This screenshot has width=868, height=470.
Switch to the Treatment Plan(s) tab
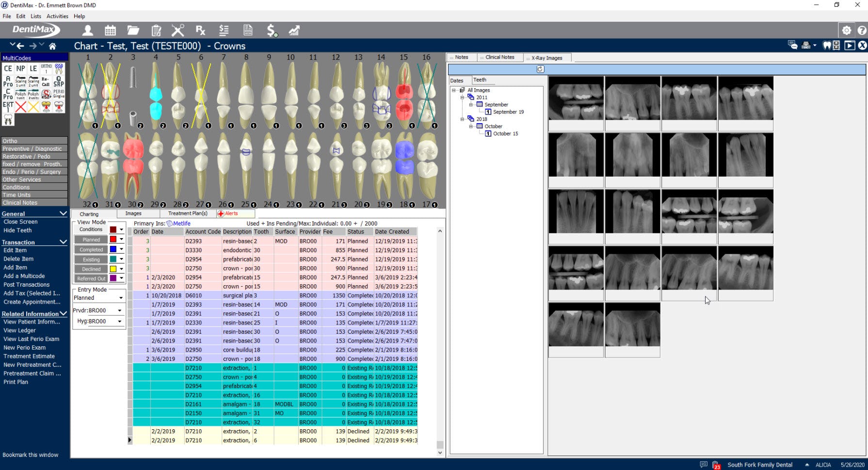(x=188, y=213)
